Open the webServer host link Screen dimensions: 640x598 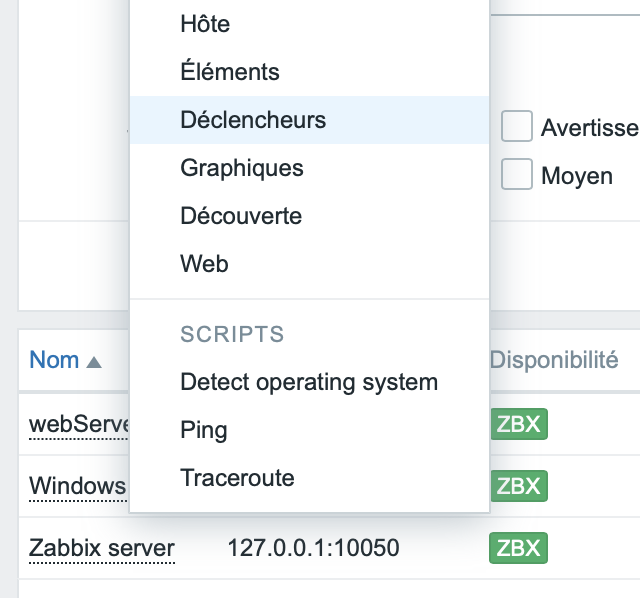click(79, 425)
